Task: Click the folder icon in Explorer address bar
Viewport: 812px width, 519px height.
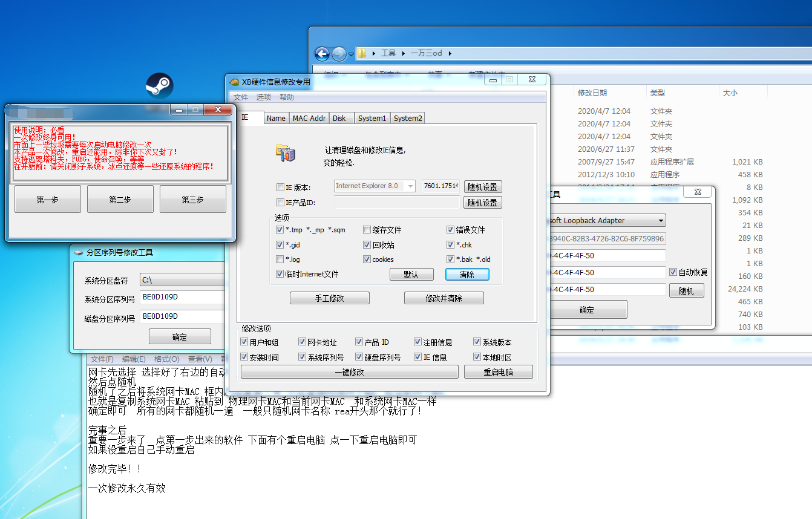Action: [x=362, y=53]
